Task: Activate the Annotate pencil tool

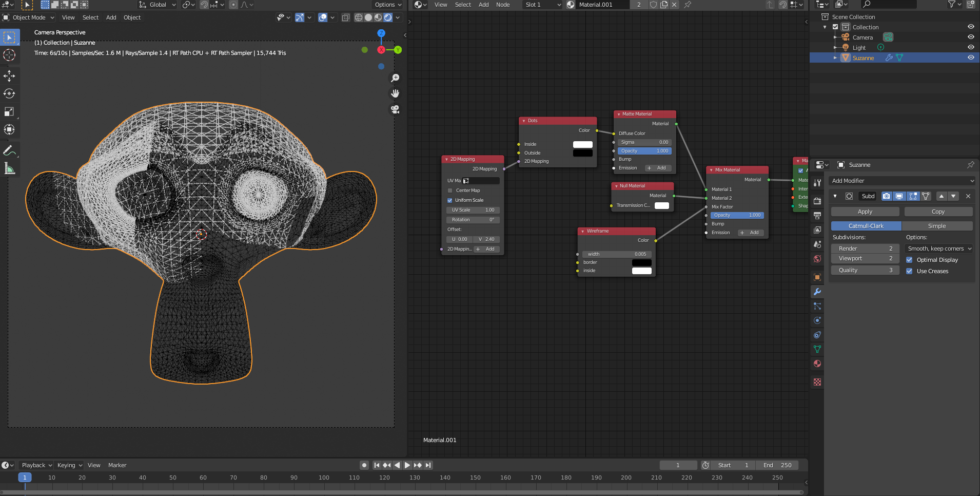Action: 9,150
